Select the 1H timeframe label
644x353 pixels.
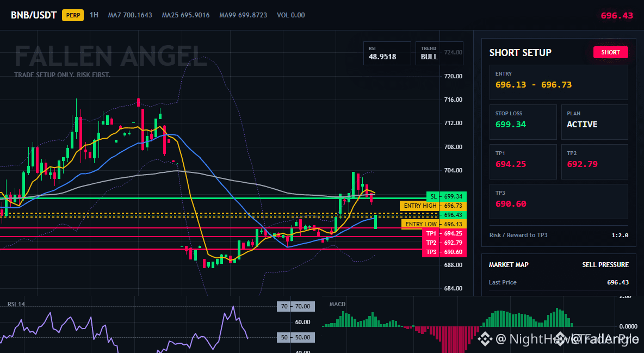click(x=94, y=15)
